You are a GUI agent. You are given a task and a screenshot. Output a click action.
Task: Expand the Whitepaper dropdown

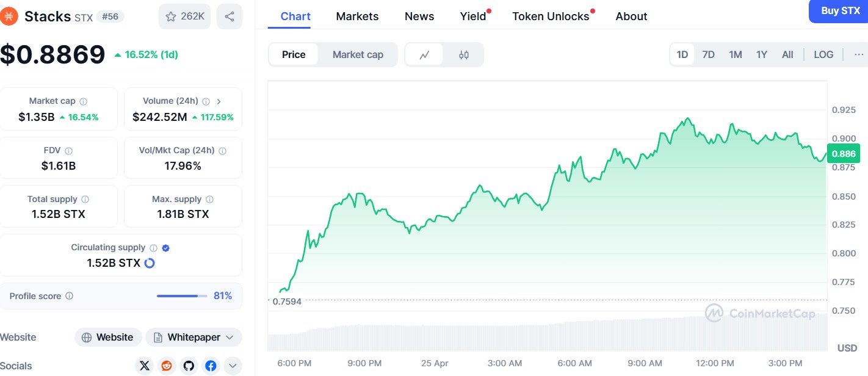pyautogui.click(x=193, y=338)
